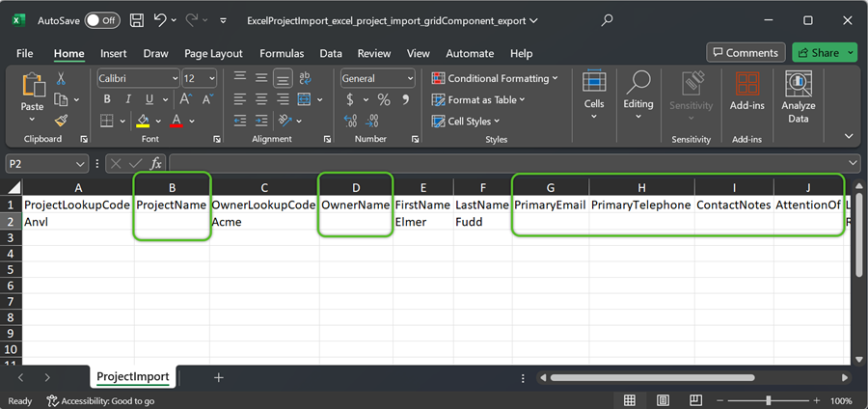The width and height of the screenshot is (868, 409).
Task: Open Cell Styles dropdown
Action: coord(466,121)
